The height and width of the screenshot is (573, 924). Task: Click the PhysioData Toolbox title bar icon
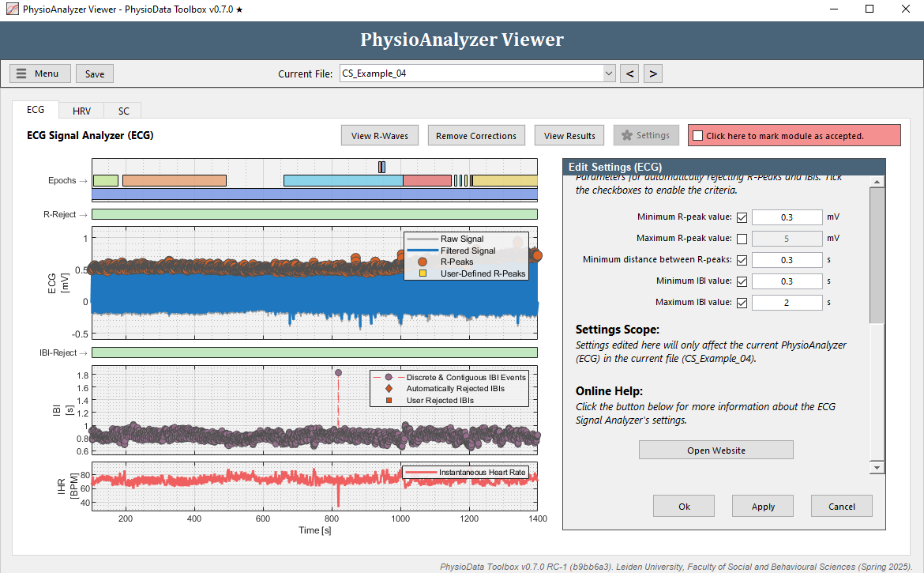coord(12,9)
